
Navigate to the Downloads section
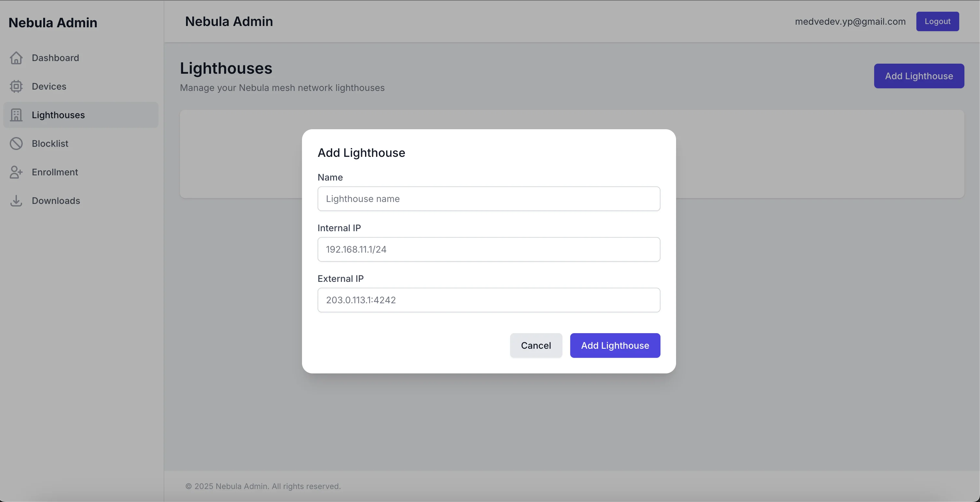click(56, 200)
